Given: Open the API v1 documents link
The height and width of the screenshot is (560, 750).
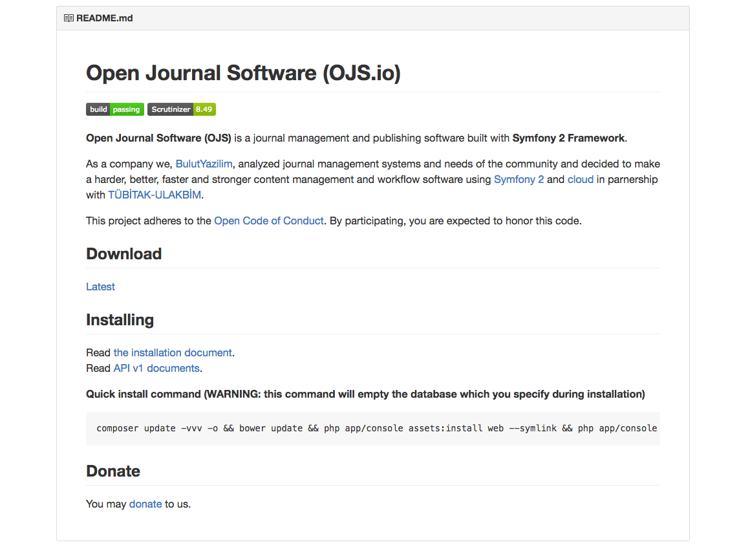Looking at the screenshot, I should tap(156, 368).
